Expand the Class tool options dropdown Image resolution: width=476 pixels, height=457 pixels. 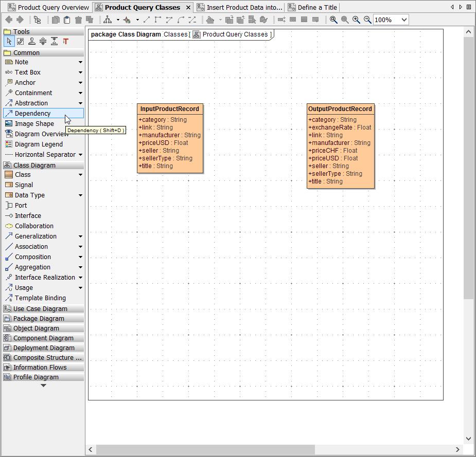coord(80,174)
